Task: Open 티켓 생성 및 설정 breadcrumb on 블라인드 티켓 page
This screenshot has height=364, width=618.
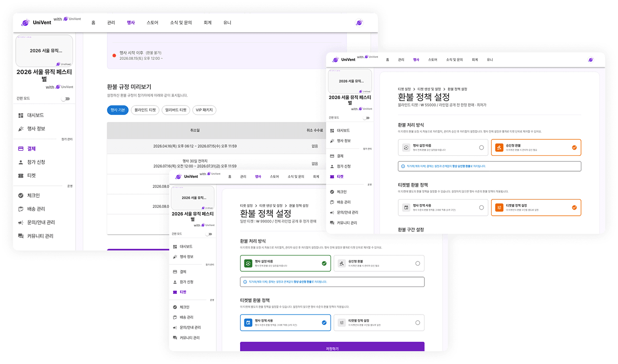Action: [430, 89]
